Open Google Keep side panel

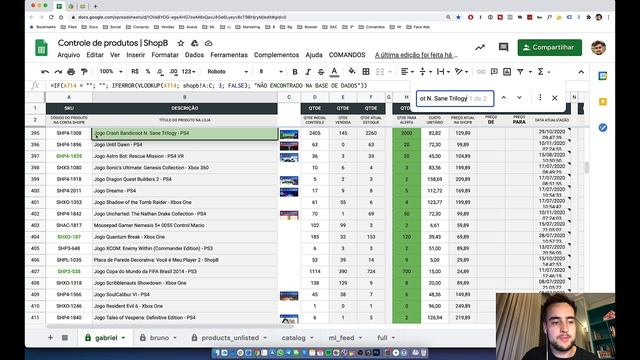pyautogui.click(x=603, y=102)
